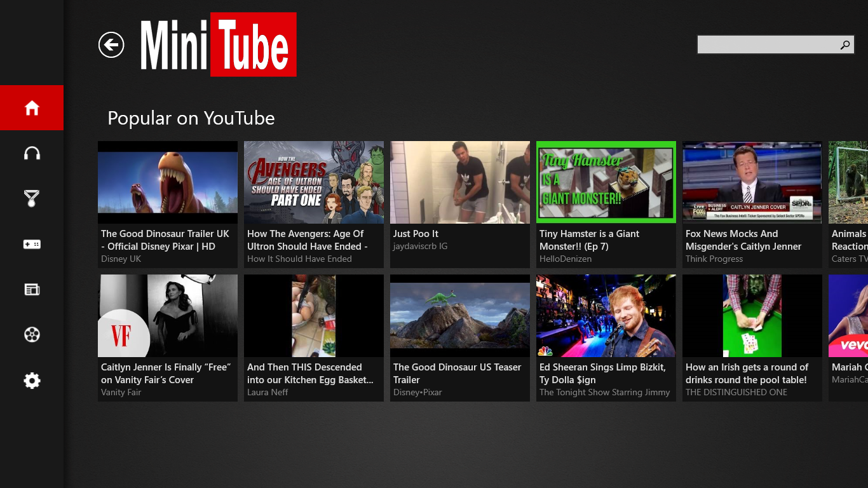The width and height of the screenshot is (868, 488).
Task: Select the 'Vanity Fair' channel name
Action: pos(121,393)
